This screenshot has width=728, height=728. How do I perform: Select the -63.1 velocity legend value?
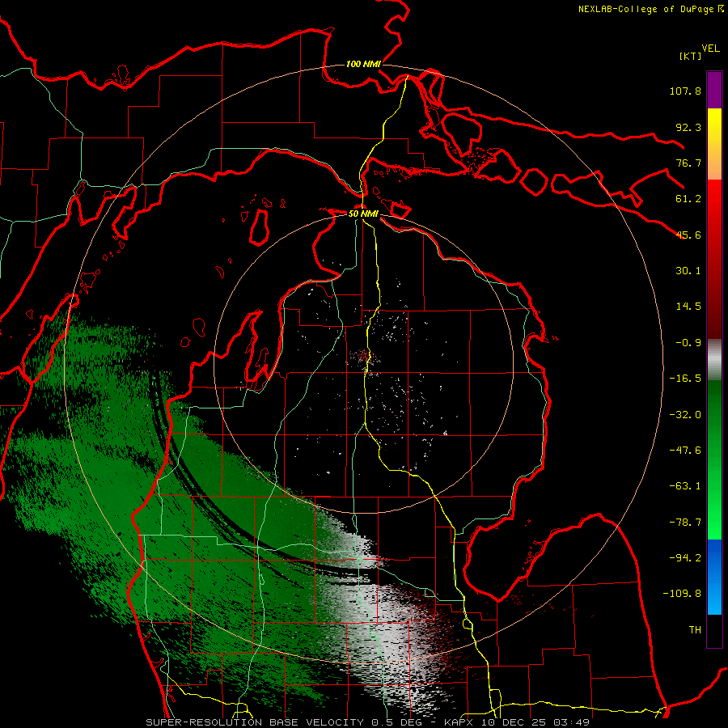click(x=685, y=486)
